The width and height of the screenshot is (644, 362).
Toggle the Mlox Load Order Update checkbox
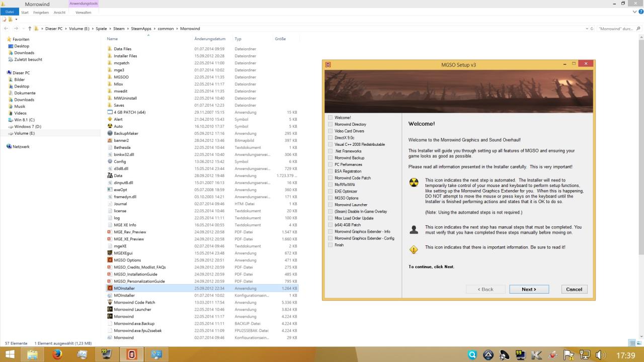(330, 218)
